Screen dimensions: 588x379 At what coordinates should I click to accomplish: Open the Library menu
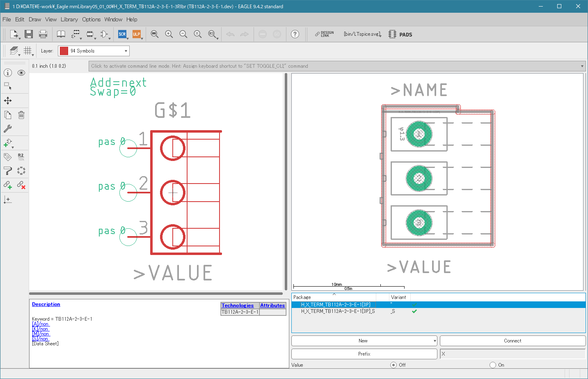69,19
